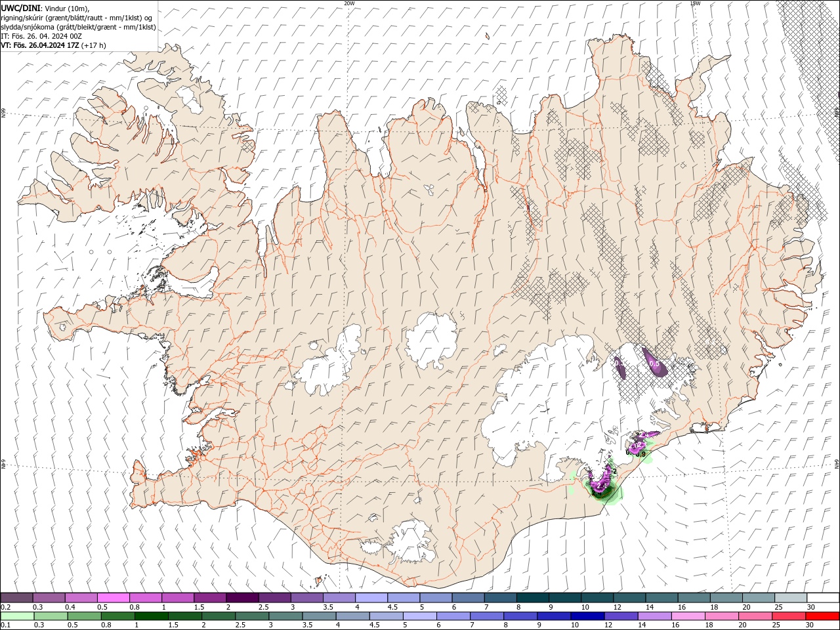Click the bright red 30 swatch on lower scale
840x630 pixels.
[822, 616]
